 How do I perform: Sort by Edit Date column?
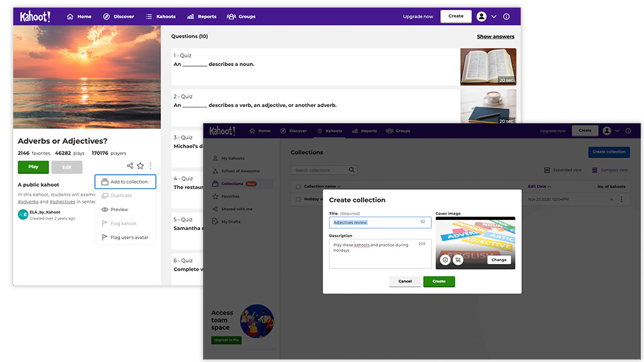[x=539, y=186]
